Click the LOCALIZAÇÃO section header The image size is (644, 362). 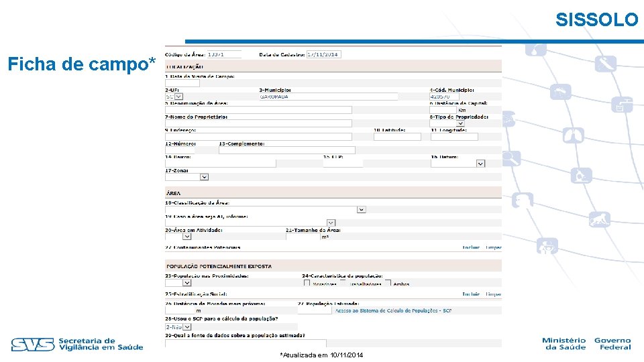[x=333, y=66]
